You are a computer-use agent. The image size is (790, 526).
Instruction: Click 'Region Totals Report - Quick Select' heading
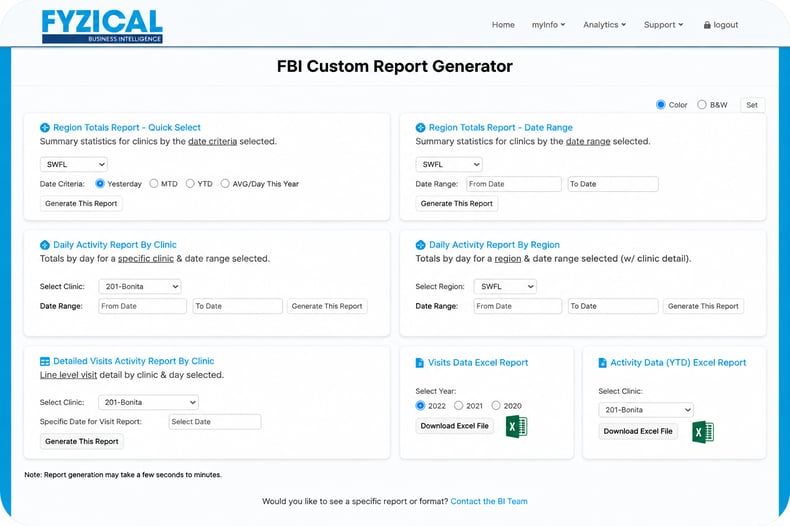[127, 128]
